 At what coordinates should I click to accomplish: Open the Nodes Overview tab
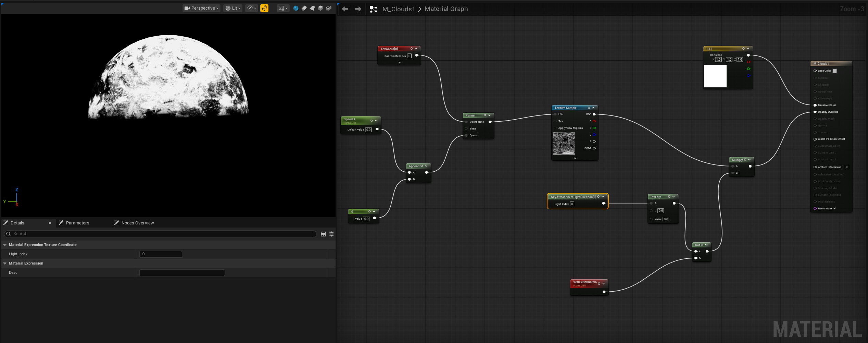point(137,223)
